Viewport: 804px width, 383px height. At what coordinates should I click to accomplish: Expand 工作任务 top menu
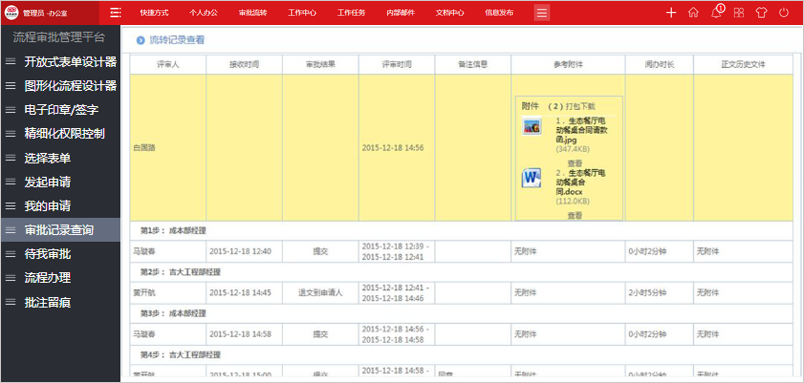coord(351,13)
